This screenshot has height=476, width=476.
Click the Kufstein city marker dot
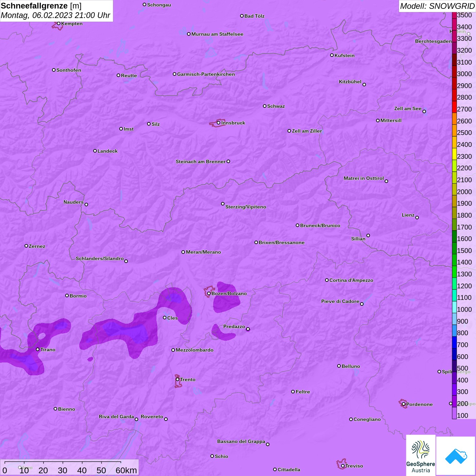332,55
